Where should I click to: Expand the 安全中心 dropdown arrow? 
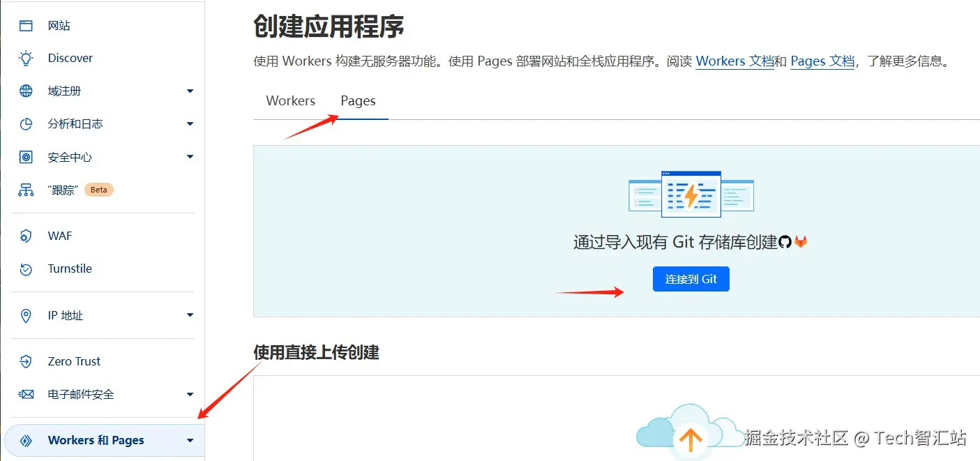[x=190, y=157]
